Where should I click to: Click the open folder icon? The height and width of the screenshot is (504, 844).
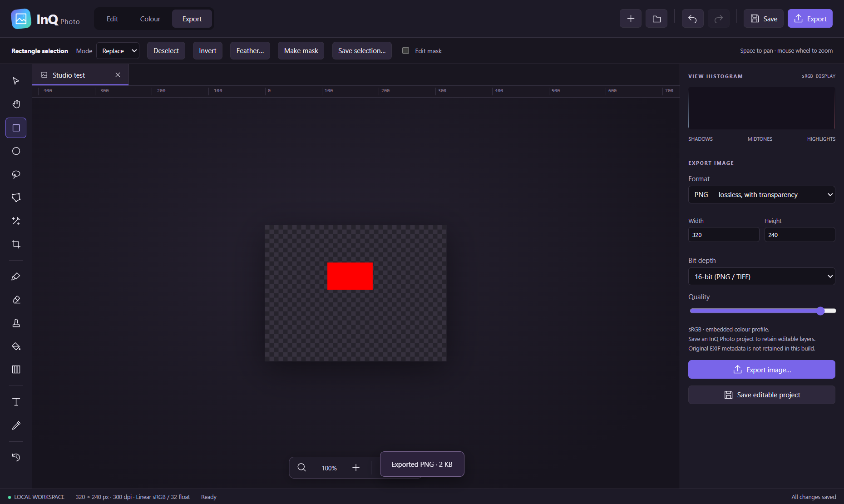pyautogui.click(x=656, y=19)
